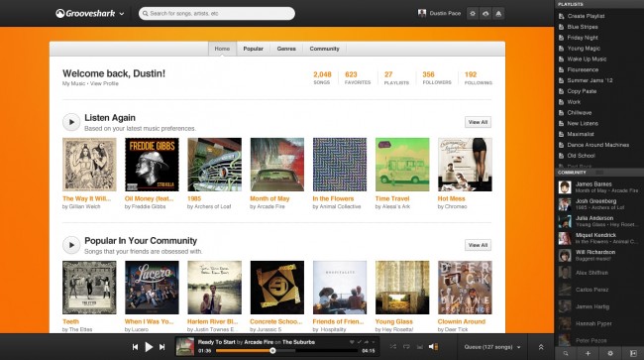Open the sidebar settings gear icon

[x=610, y=353]
